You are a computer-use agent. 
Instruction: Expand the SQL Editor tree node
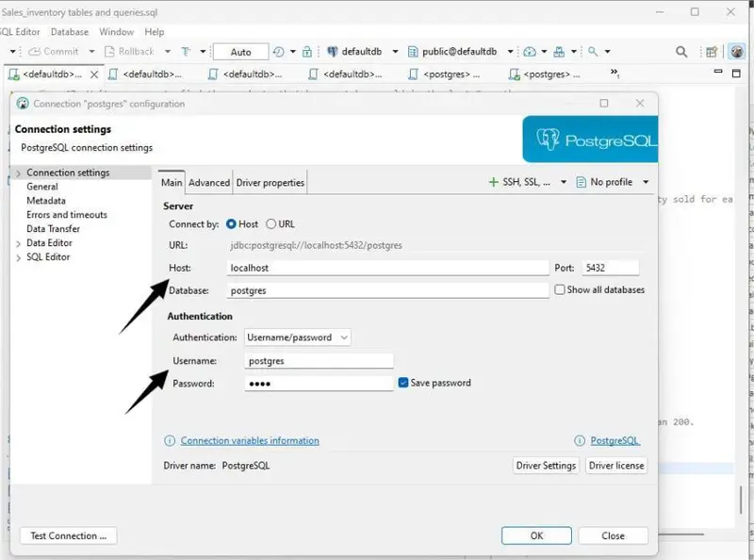click(x=18, y=258)
